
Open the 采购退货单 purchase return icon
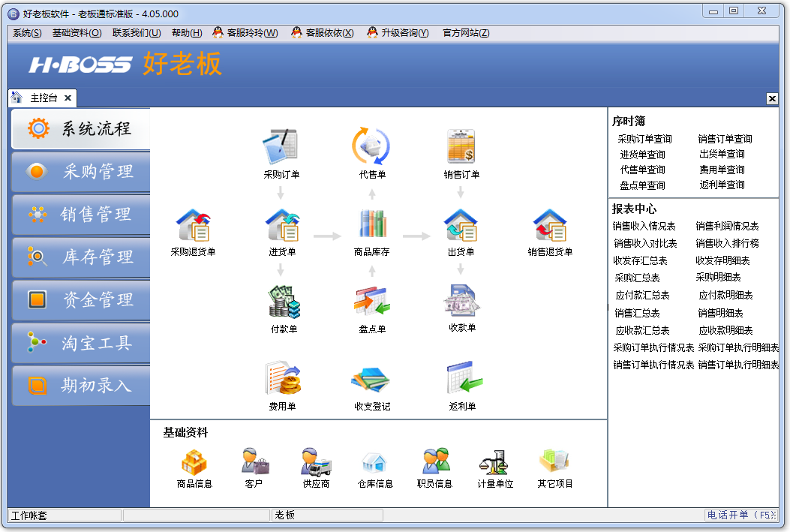tap(193, 224)
